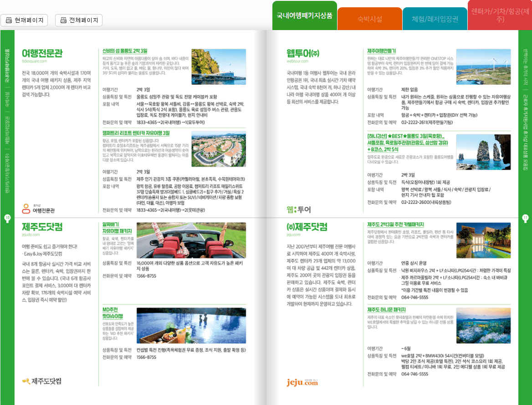Screen dimensions: 532x405
Task: Click the 여행전문관 green heading
Action: pos(42,53)
